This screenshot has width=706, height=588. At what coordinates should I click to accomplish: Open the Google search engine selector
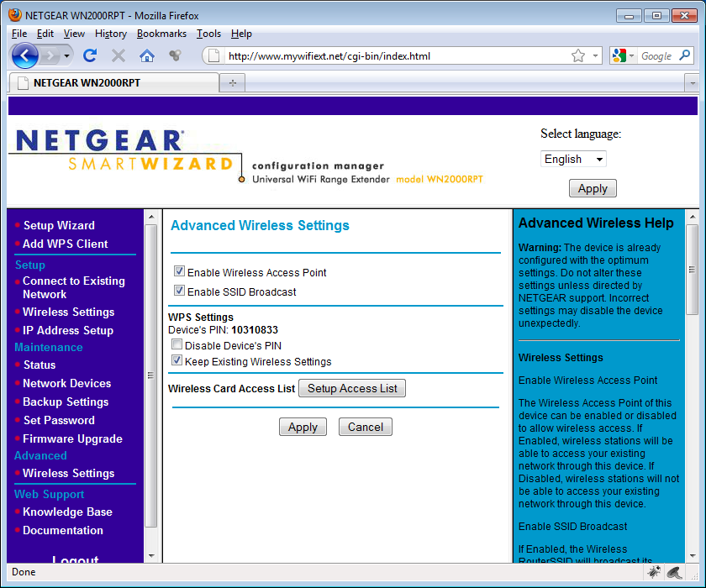623,55
